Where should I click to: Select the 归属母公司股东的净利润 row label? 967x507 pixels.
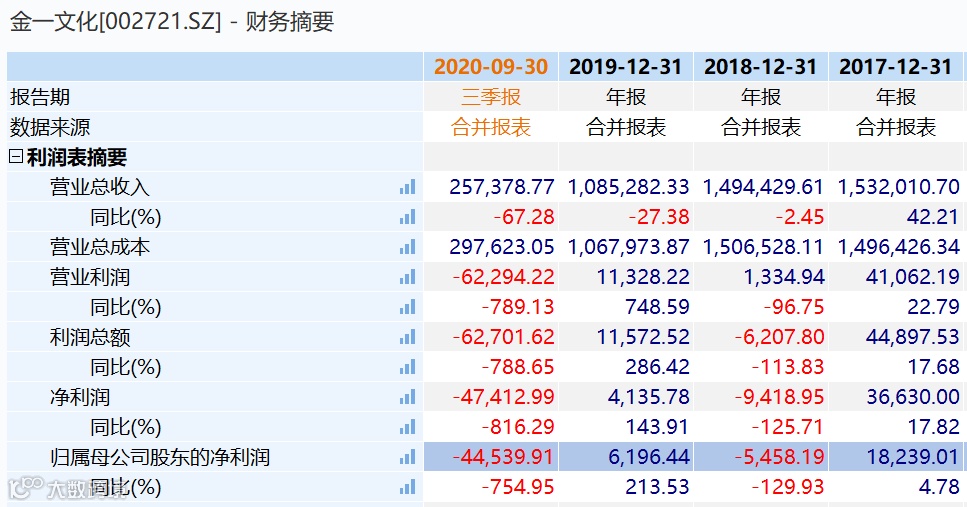pos(160,458)
